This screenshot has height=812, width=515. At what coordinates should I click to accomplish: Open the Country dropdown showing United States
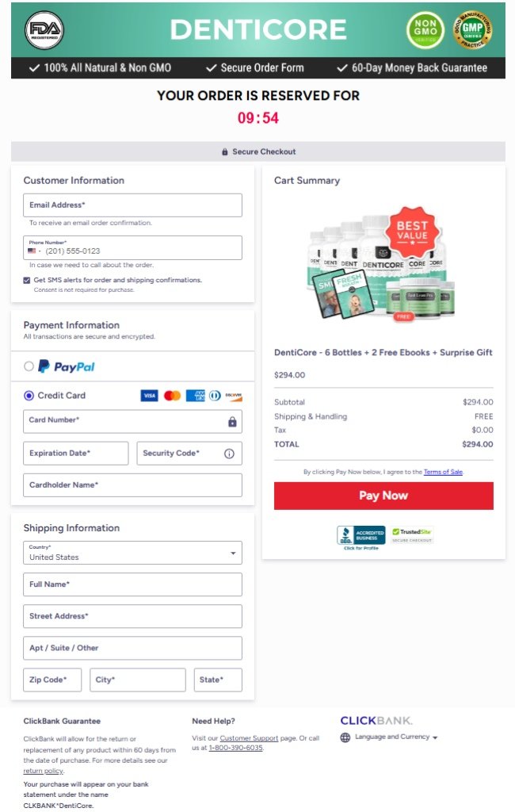click(x=132, y=553)
